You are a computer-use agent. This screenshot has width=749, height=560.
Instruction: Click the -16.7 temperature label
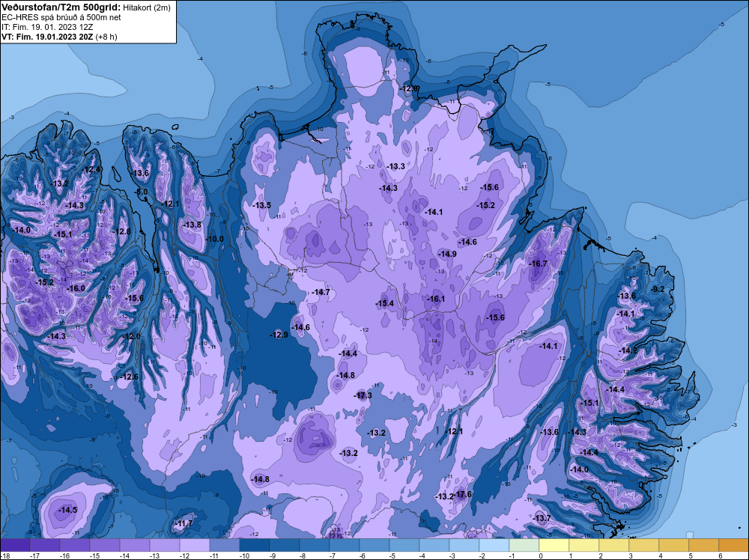pos(538,264)
